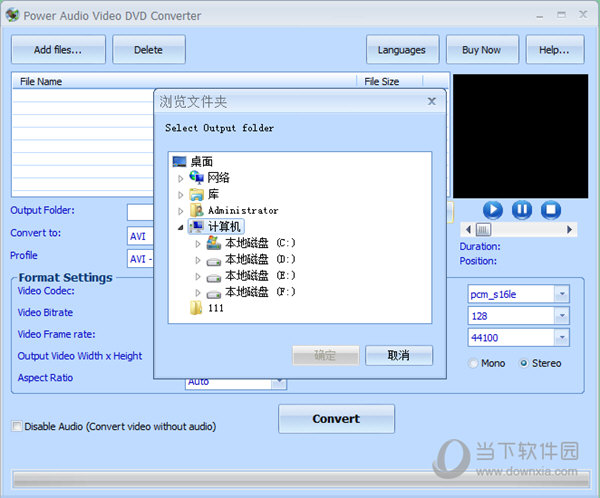Select the Mono radio button
The width and height of the screenshot is (600, 498).
(x=473, y=363)
